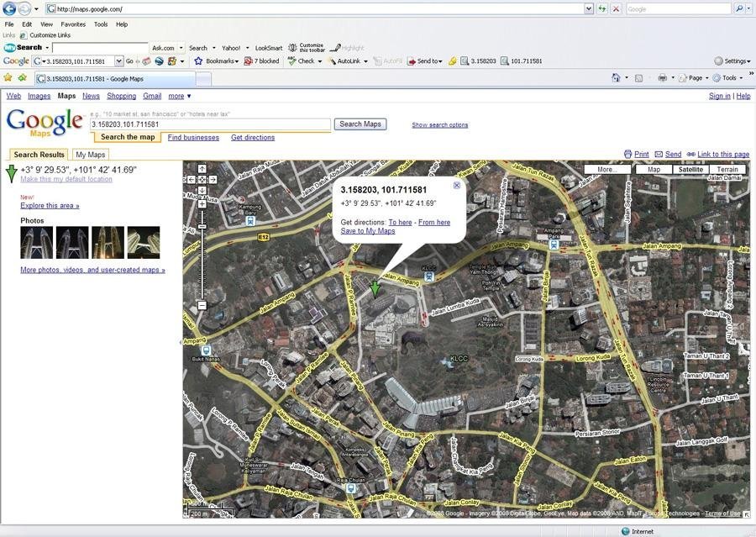Viewport: 756px width, 537px height.
Task: Open the Favorites menu
Action: 73,24
